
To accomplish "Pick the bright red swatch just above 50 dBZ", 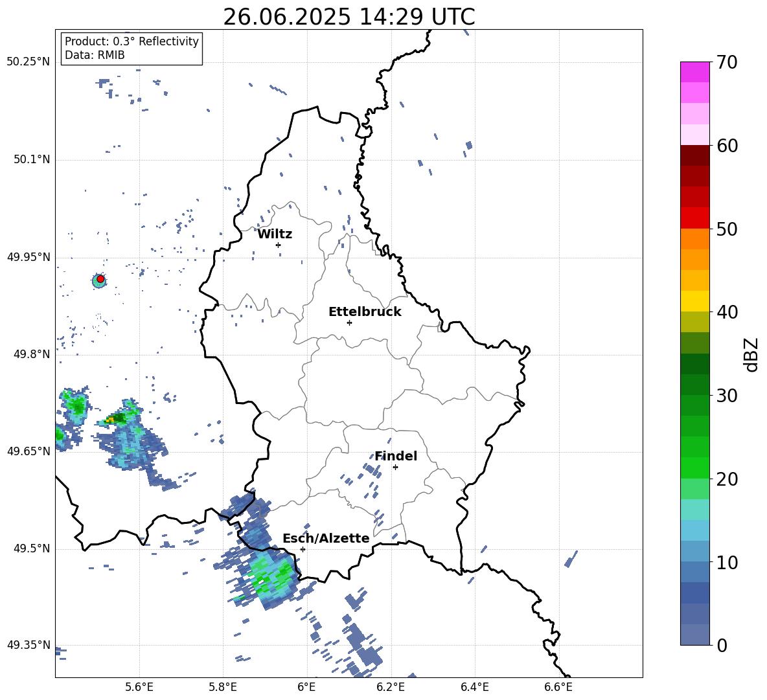I will [x=695, y=218].
